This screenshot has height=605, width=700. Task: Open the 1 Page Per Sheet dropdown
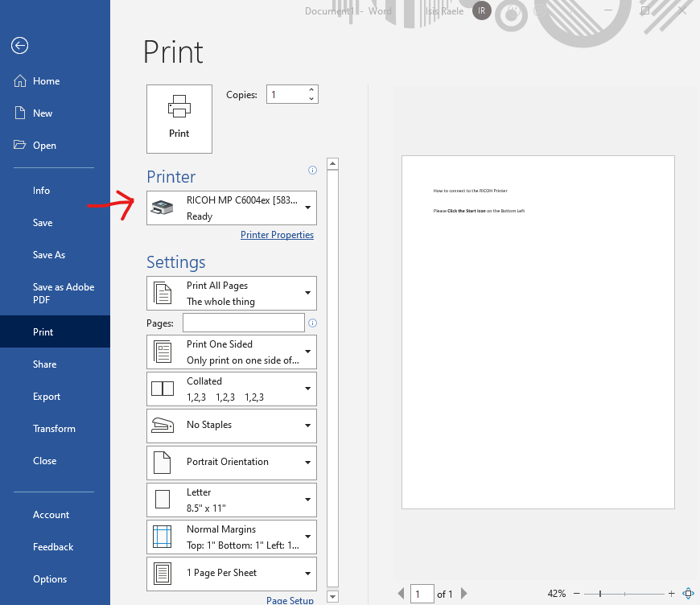(232, 574)
